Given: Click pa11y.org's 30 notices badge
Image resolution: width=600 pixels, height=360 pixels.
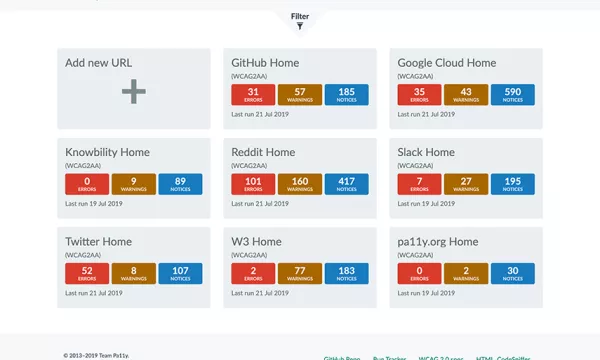Looking at the screenshot, I should pyautogui.click(x=513, y=274).
